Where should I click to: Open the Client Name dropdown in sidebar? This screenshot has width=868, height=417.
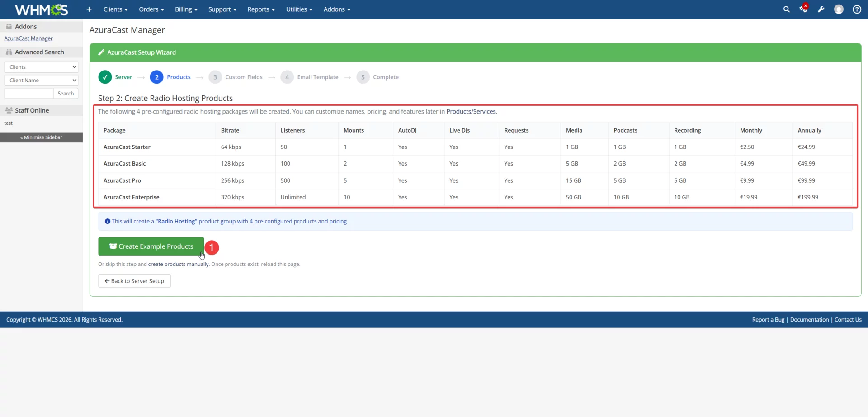pyautogui.click(x=41, y=80)
